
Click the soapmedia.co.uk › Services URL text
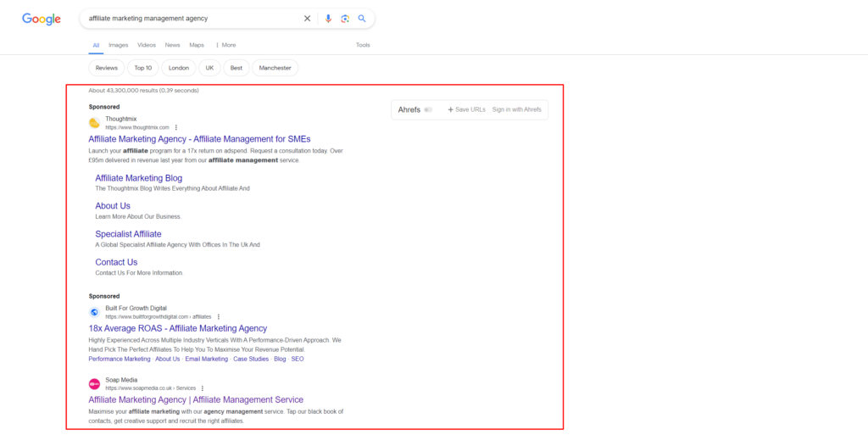coord(151,388)
